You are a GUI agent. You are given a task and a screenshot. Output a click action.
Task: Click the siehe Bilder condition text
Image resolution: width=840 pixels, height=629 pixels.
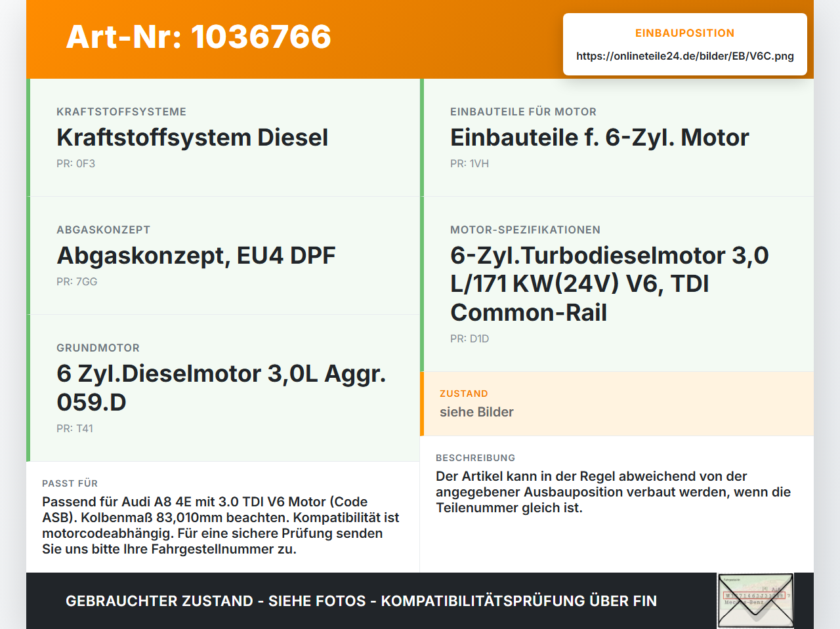tap(476, 412)
